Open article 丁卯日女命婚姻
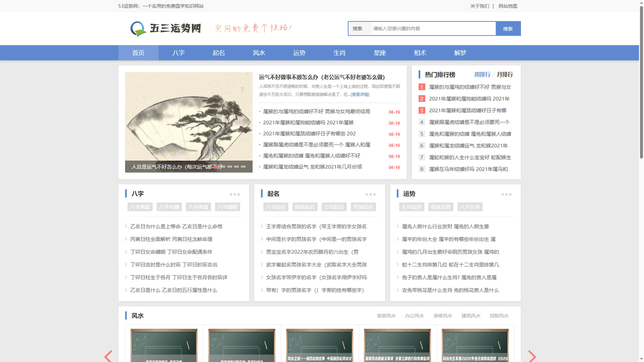Viewport: 644px width, 362px height. [x=171, y=252]
